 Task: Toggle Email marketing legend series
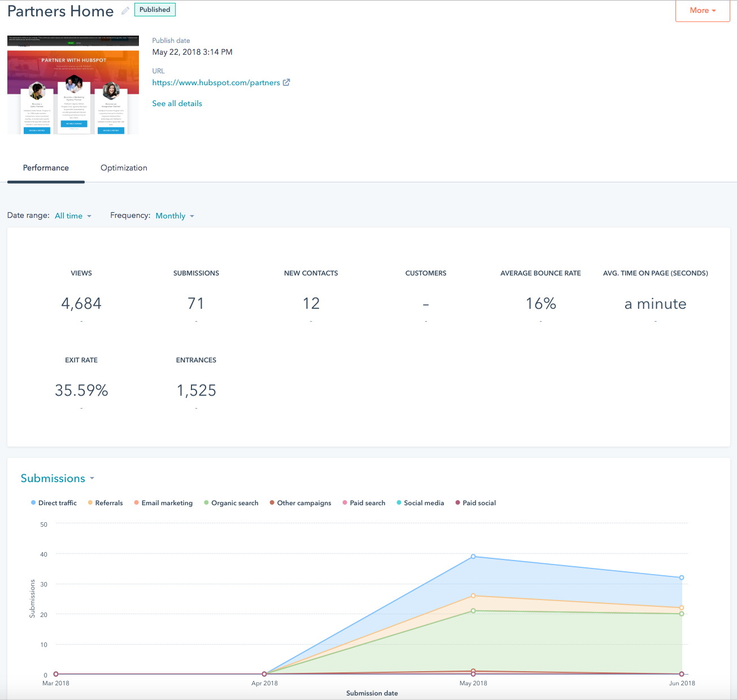(163, 503)
